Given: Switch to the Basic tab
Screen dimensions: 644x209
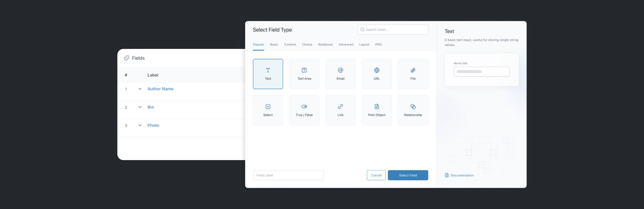Looking at the screenshot, I should tap(274, 44).
